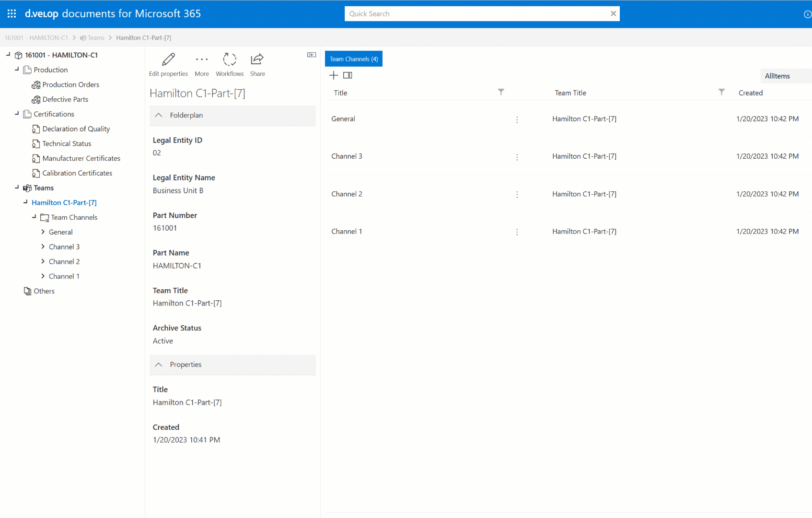Collapse the properties panel with arrow icon

click(x=312, y=55)
